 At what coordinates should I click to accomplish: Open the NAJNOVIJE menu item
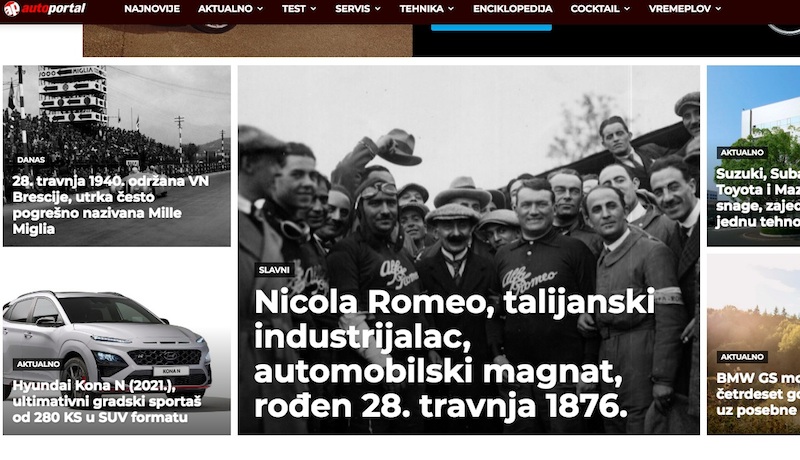tap(152, 9)
